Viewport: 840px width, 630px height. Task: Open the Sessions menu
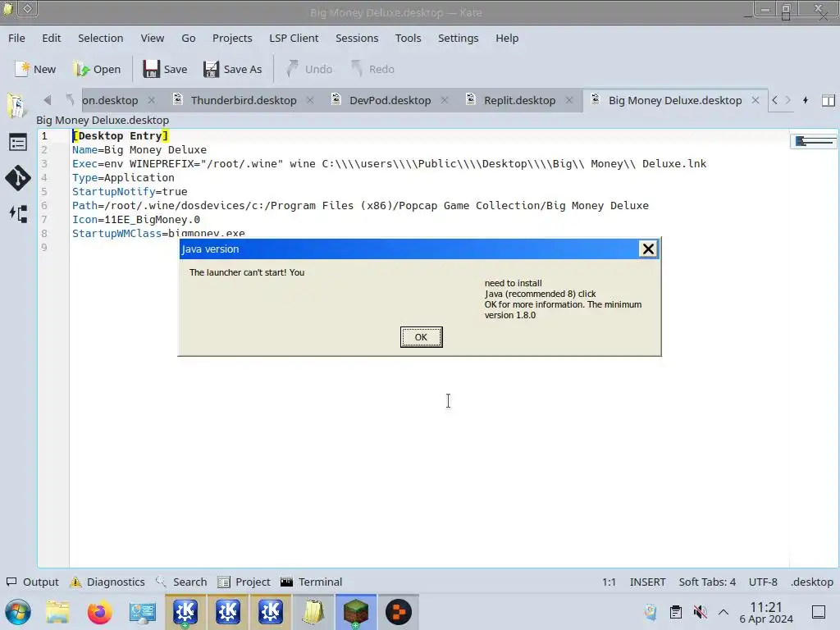point(357,38)
